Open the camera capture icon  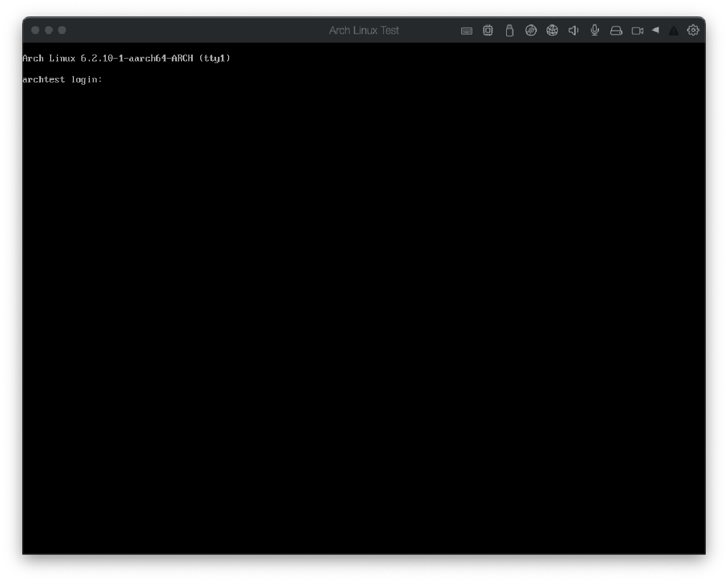637,31
